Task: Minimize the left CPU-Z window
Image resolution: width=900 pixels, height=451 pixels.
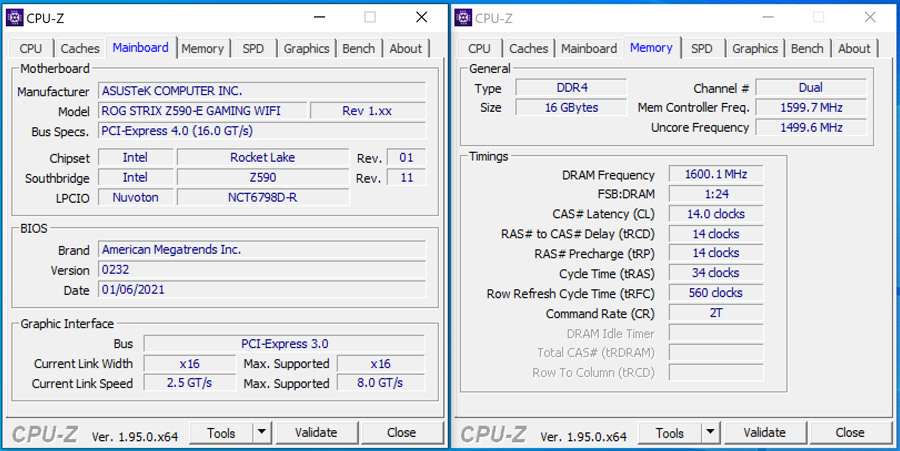Action: pyautogui.click(x=320, y=18)
